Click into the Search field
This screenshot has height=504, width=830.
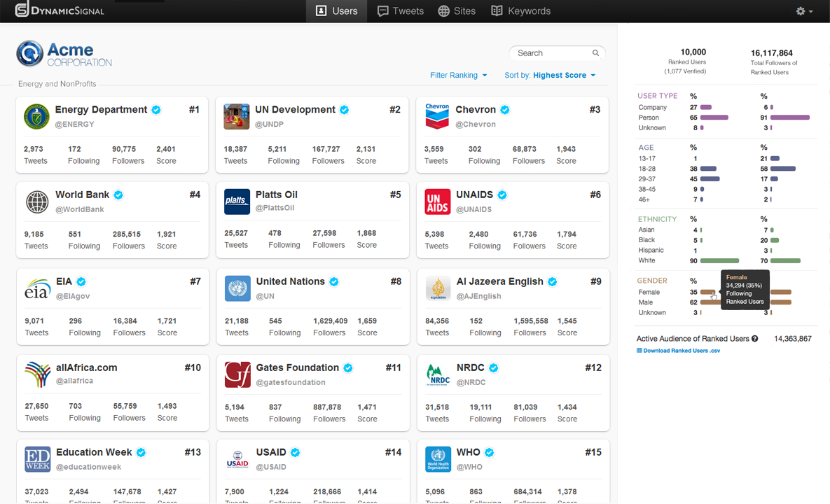click(x=550, y=53)
